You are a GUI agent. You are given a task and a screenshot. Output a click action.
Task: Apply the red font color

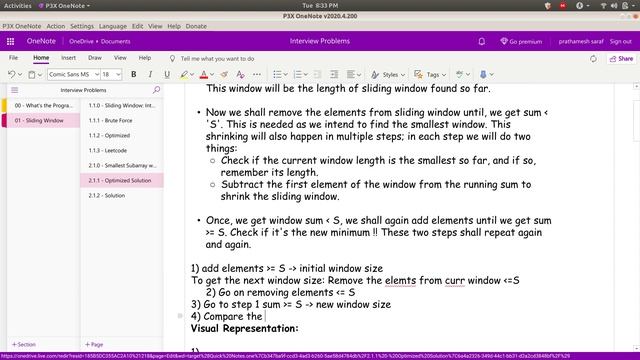[x=204, y=74]
